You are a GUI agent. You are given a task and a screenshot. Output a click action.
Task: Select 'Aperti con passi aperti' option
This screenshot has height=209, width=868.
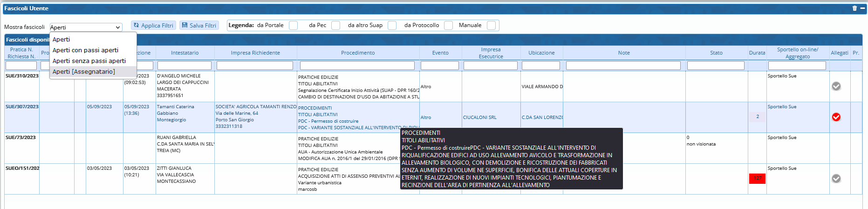85,50
